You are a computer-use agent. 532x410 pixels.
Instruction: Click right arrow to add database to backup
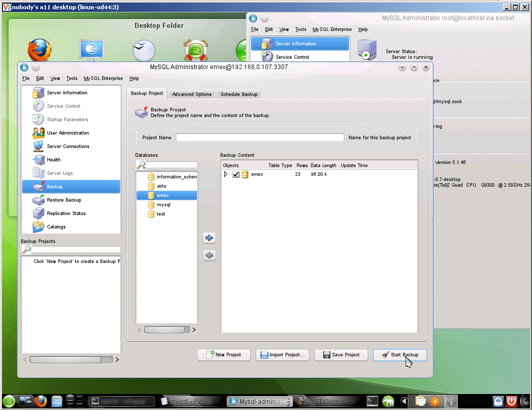pyautogui.click(x=209, y=238)
